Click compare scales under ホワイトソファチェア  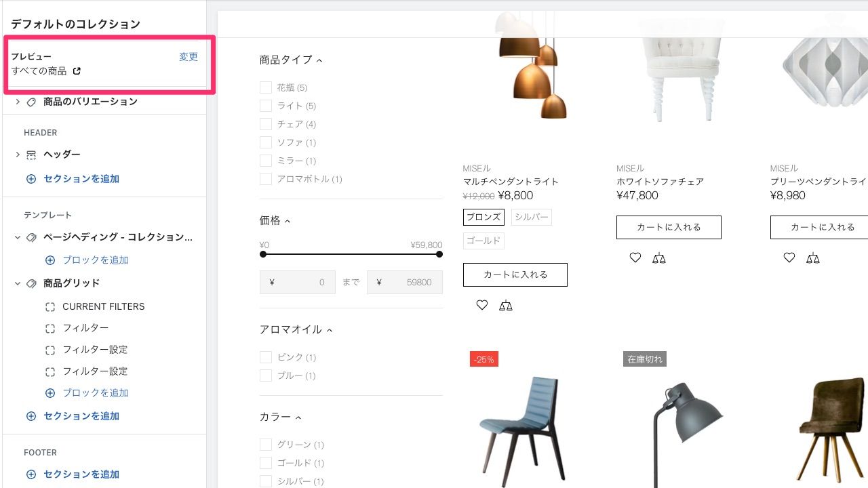tap(659, 258)
